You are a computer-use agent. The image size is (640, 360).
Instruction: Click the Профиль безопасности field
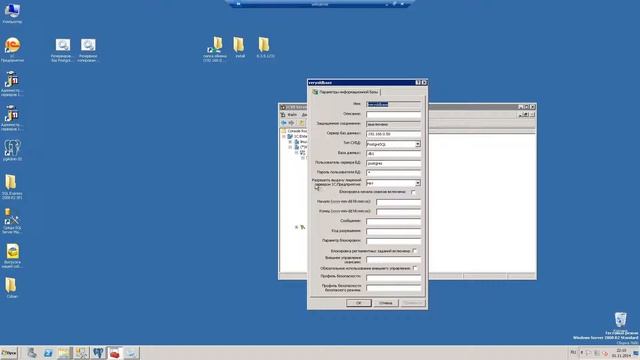pyautogui.click(x=393, y=278)
